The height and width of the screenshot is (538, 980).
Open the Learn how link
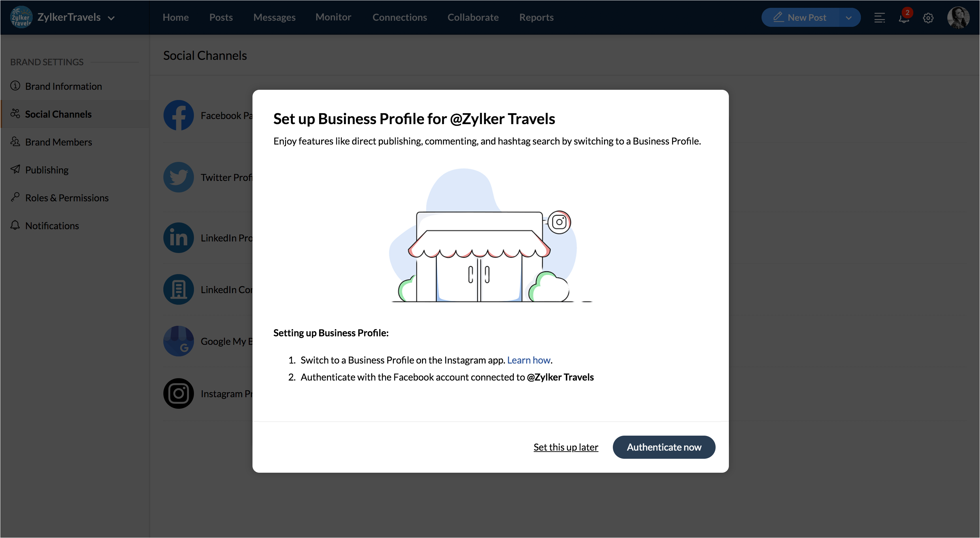click(528, 360)
